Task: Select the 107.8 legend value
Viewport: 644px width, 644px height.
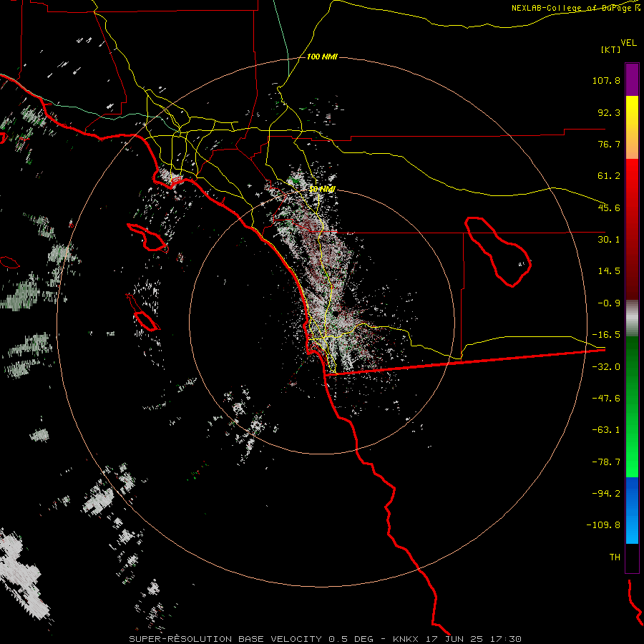Action: pos(606,80)
